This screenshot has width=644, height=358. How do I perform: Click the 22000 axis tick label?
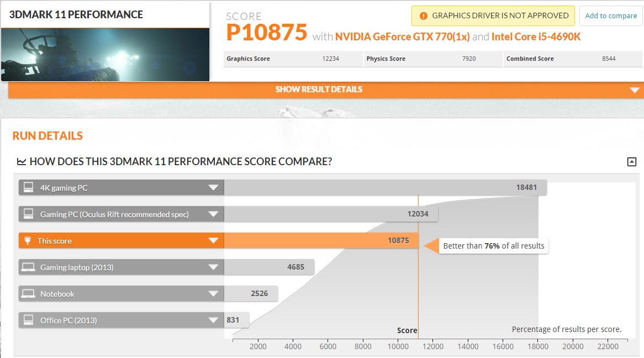(608, 346)
